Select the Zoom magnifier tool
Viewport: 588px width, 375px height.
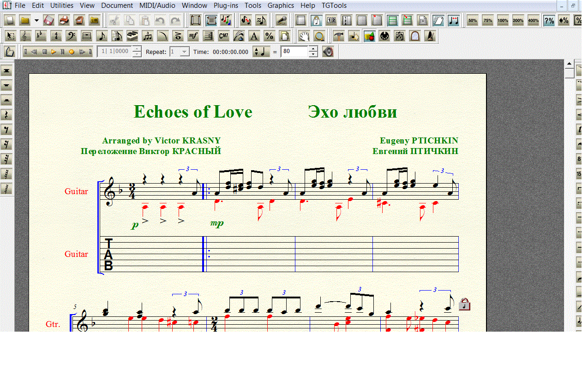pyautogui.click(x=319, y=36)
